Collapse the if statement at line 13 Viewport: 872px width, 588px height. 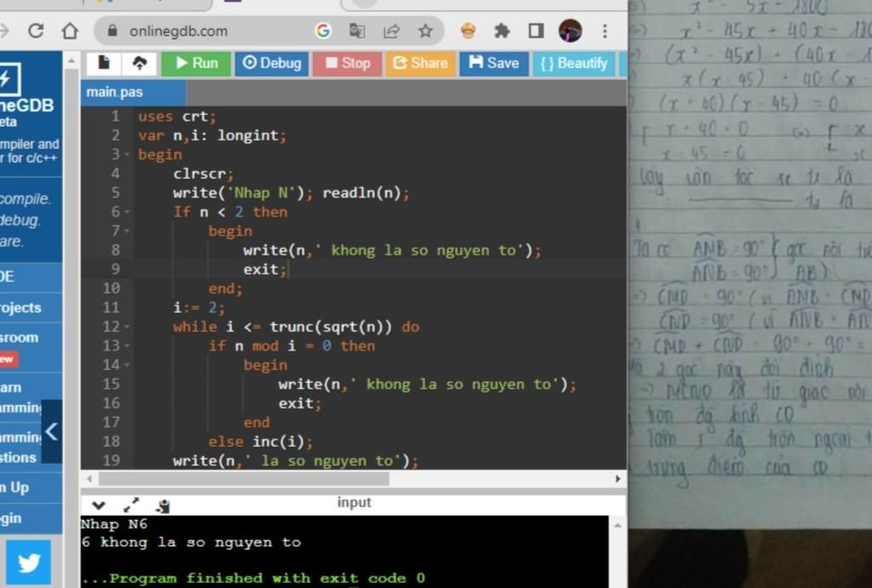128,345
